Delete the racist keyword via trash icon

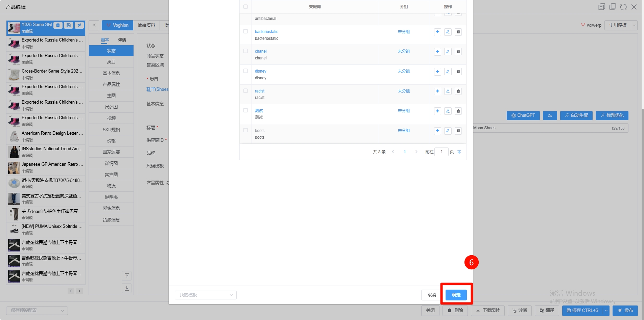458,91
